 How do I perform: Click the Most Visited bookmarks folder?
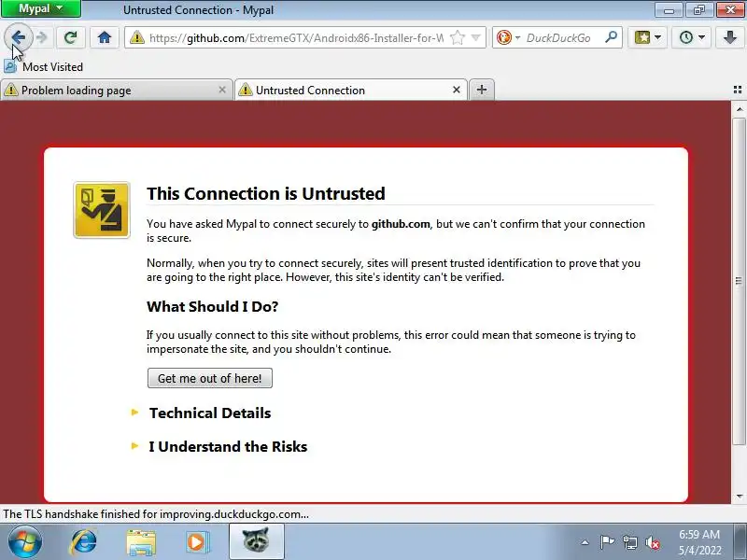[x=44, y=66]
